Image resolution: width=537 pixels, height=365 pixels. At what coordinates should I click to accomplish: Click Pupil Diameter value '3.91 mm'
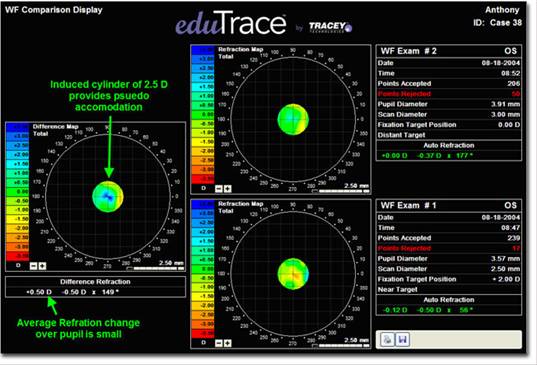[x=505, y=104]
